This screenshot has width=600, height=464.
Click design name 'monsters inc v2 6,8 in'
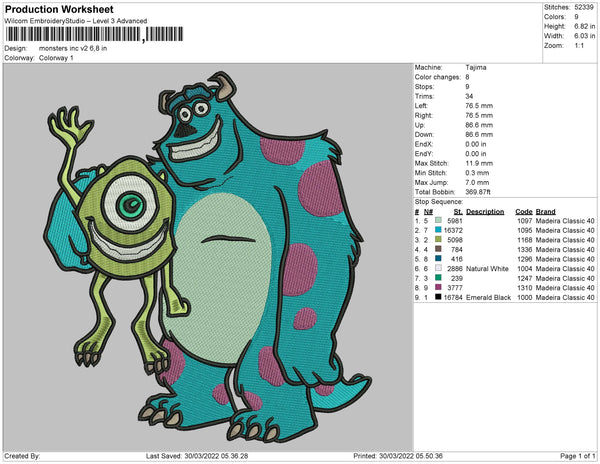[73, 49]
